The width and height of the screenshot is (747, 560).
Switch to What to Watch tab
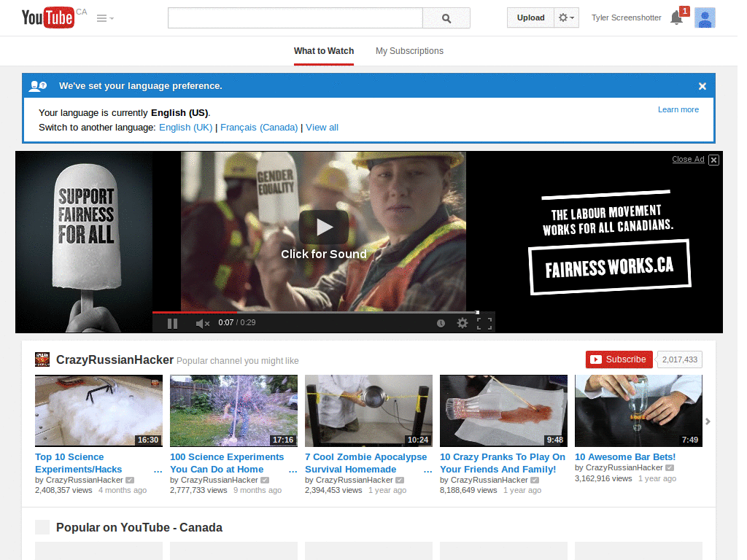[x=324, y=51]
